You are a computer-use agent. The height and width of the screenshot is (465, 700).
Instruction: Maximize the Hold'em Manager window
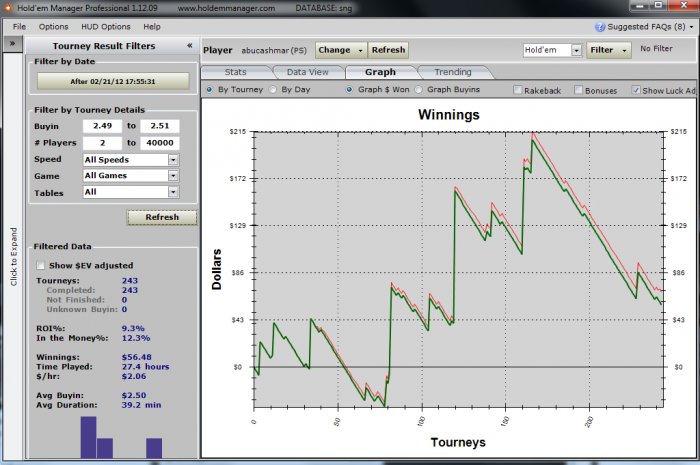point(658,5)
